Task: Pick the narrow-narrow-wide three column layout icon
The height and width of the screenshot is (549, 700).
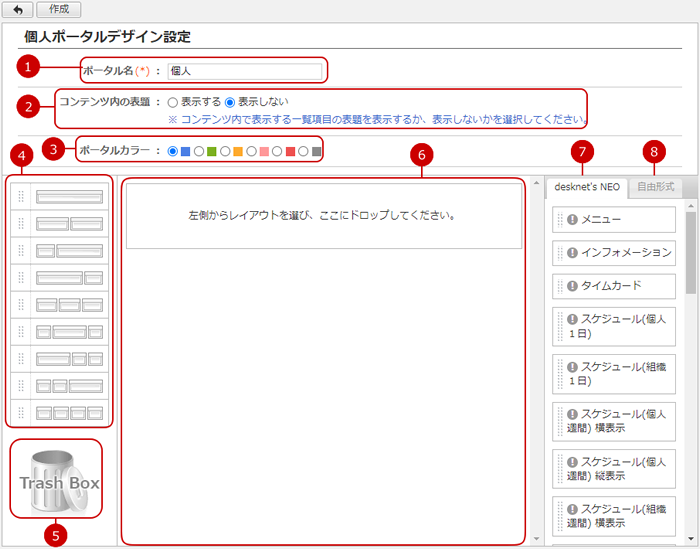Action: point(69,386)
